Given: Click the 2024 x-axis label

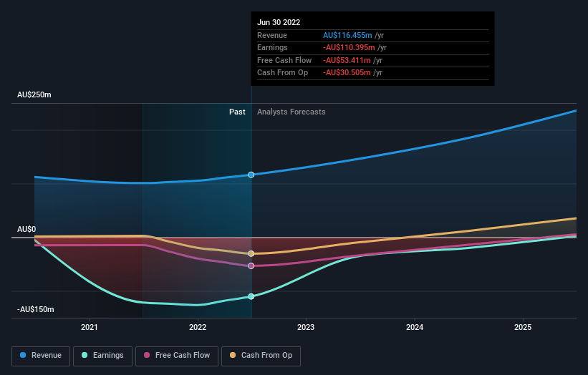Looking at the screenshot, I should coord(415,328).
